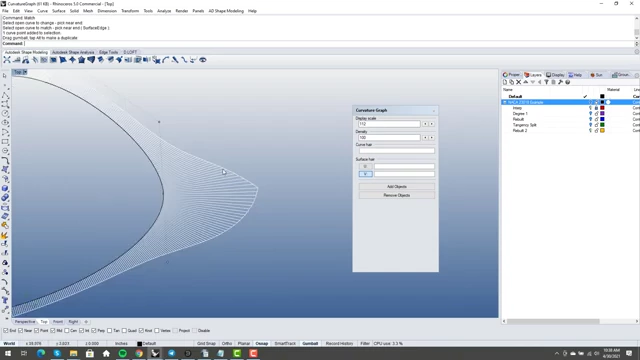Toggle surface hair V button
Image resolution: width=640 pixels, height=360 pixels.
click(x=365, y=174)
